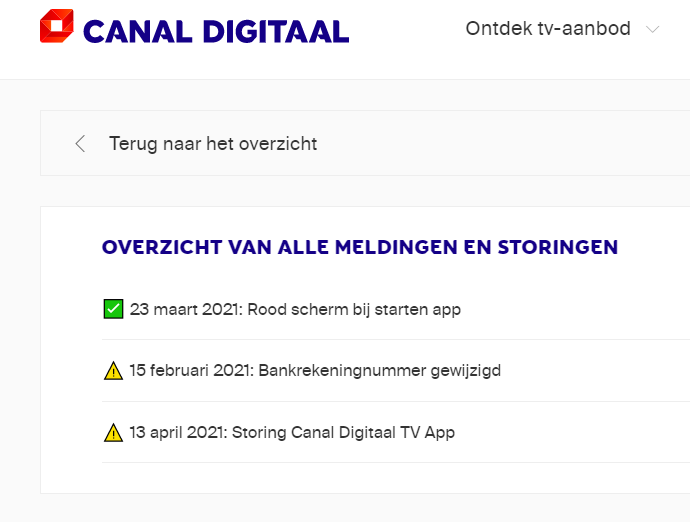The image size is (690, 522).
Task: Click the date 15 februari 2021
Action: tap(190, 371)
